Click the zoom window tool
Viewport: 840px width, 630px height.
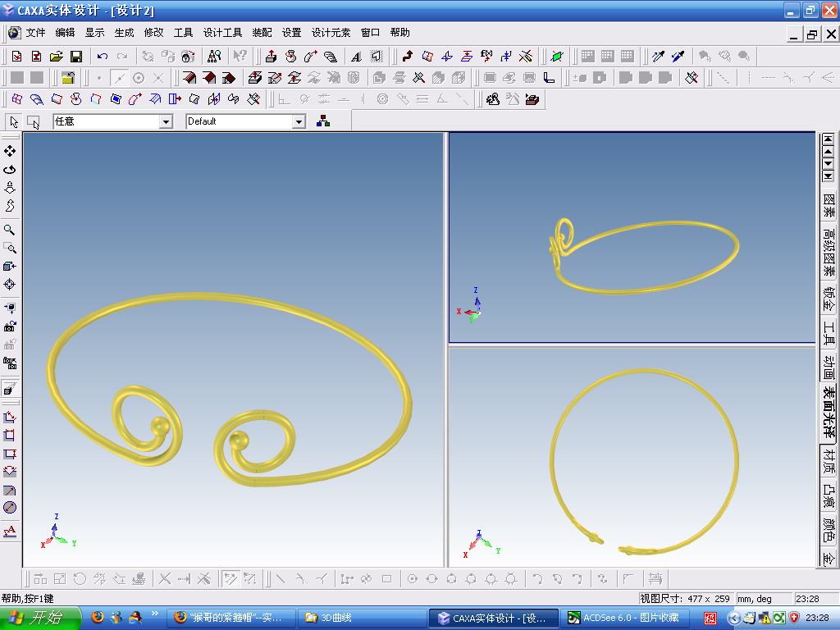click(10, 249)
